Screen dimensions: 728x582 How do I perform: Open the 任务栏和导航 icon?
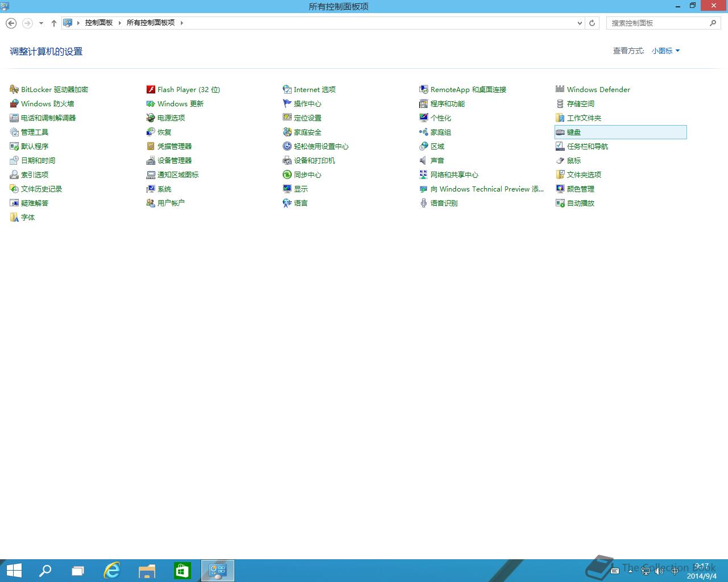point(560,146)
